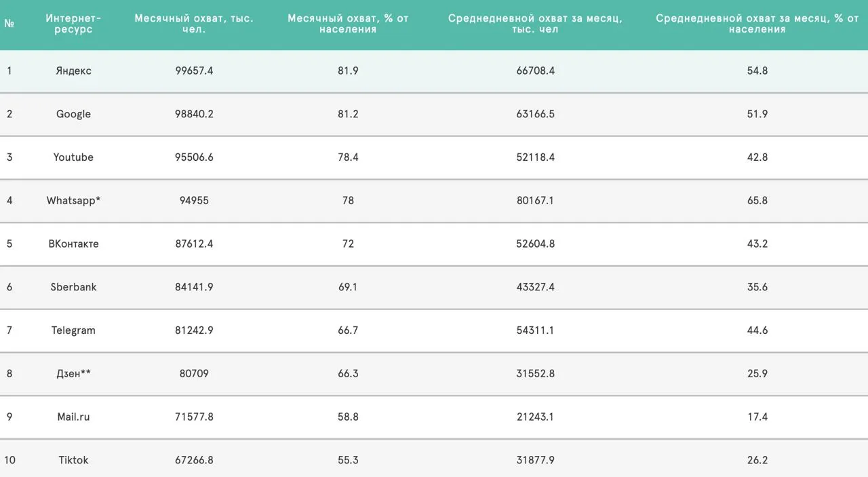Select the Дзен** resource cell
The height and width of the screenshot is (477, 868).
(73, 374)
